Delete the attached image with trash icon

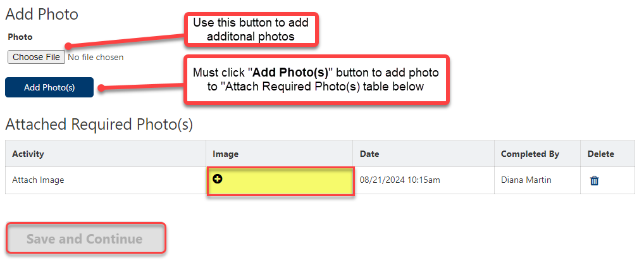pos(594,180)
